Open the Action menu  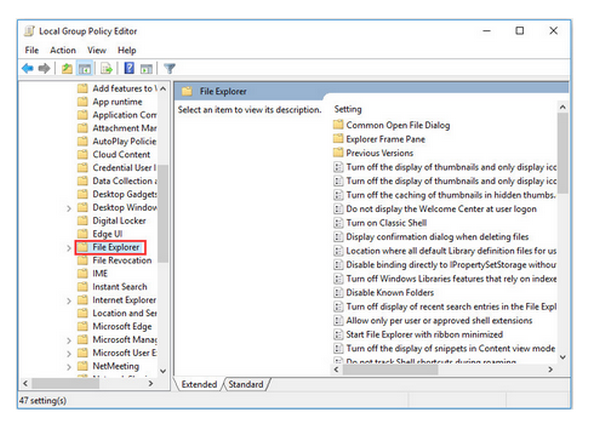point(62,50)
